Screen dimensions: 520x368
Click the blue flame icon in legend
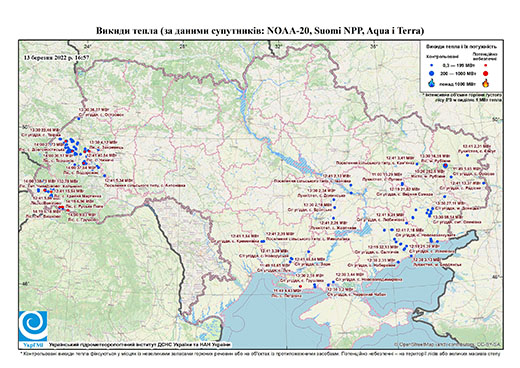(x=432, y=83)
